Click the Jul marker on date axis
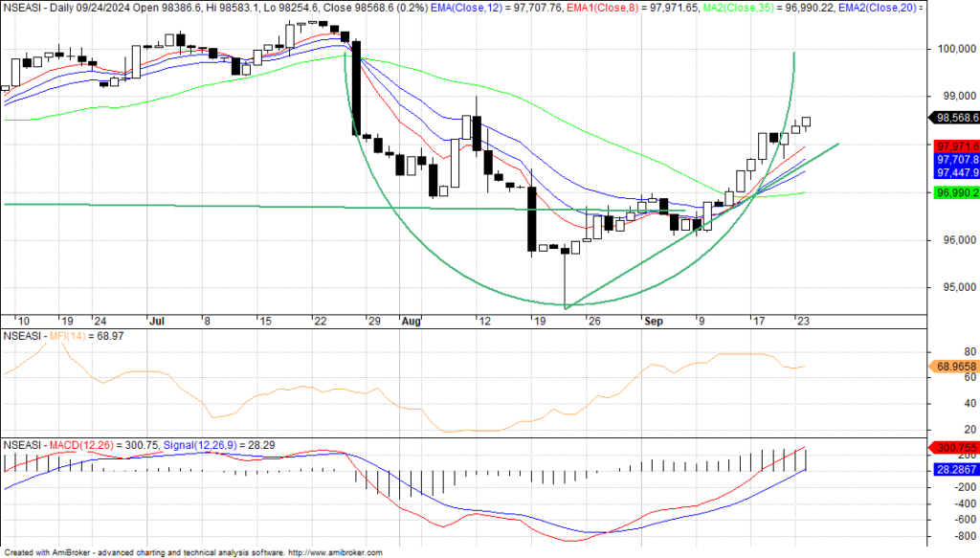The height and width of the screenshot is (558, 980). 156,321
